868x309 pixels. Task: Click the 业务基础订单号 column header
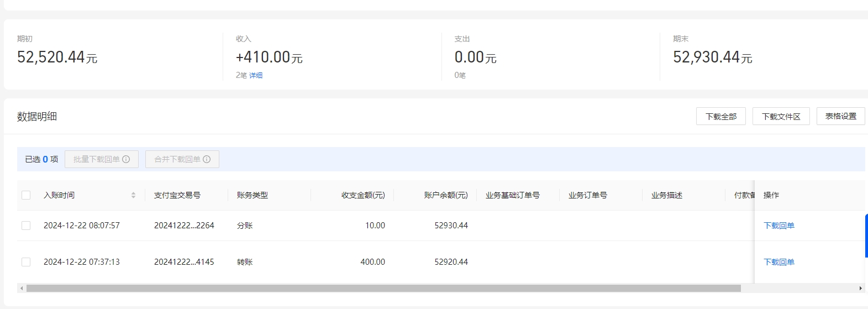pos(513,195)
